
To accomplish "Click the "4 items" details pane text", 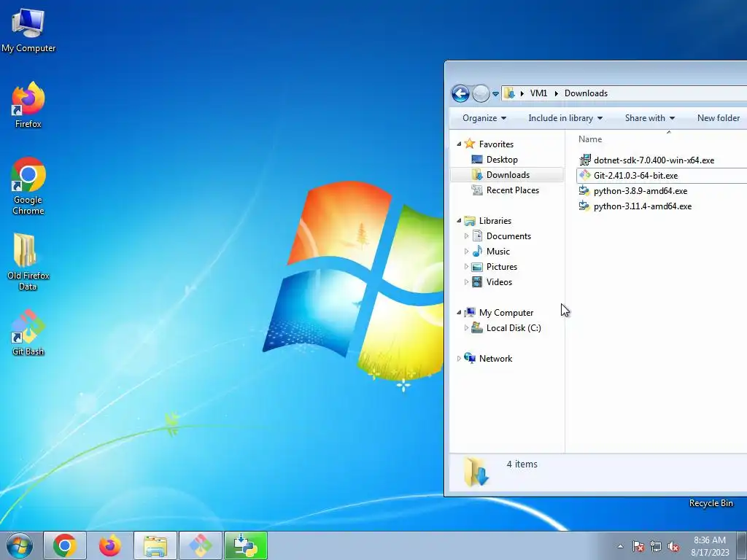I will click(x=522, y=464).
